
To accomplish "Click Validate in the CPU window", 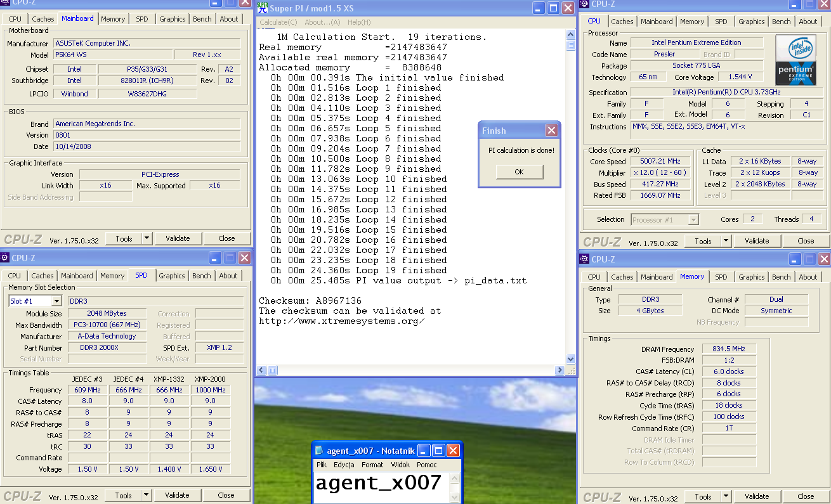I will [757, 241].
